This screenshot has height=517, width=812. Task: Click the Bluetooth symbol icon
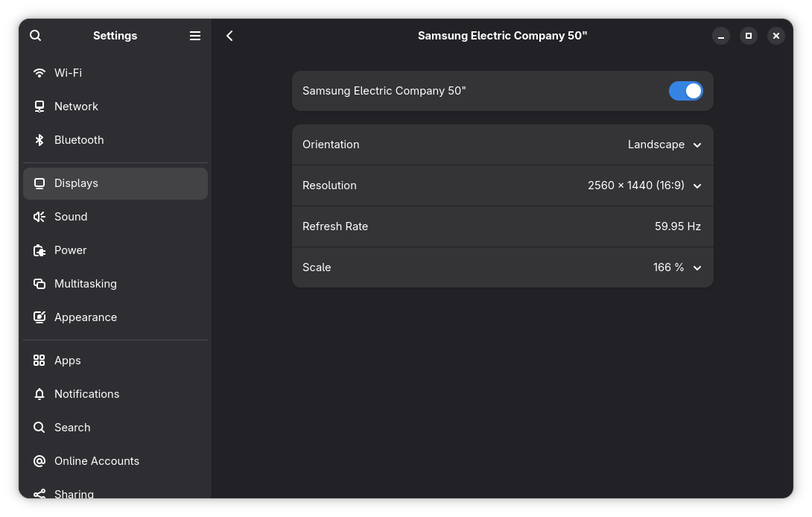click(39, 140)
